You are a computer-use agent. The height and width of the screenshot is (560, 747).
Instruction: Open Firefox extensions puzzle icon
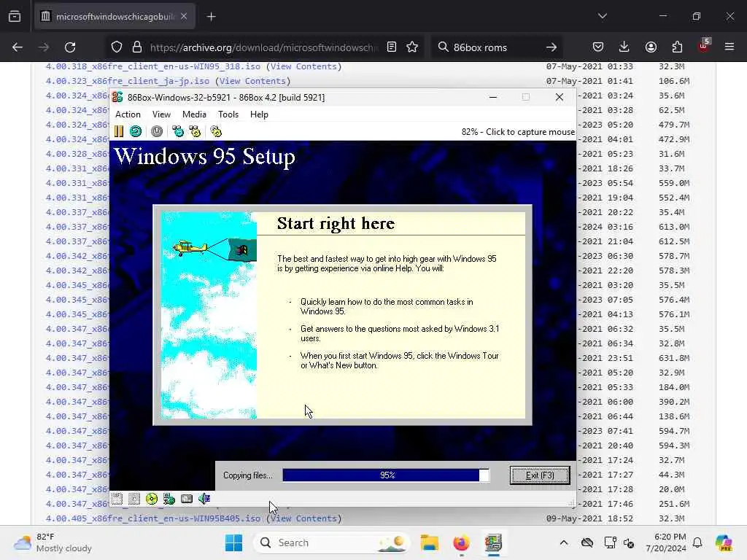click(677, 47)
